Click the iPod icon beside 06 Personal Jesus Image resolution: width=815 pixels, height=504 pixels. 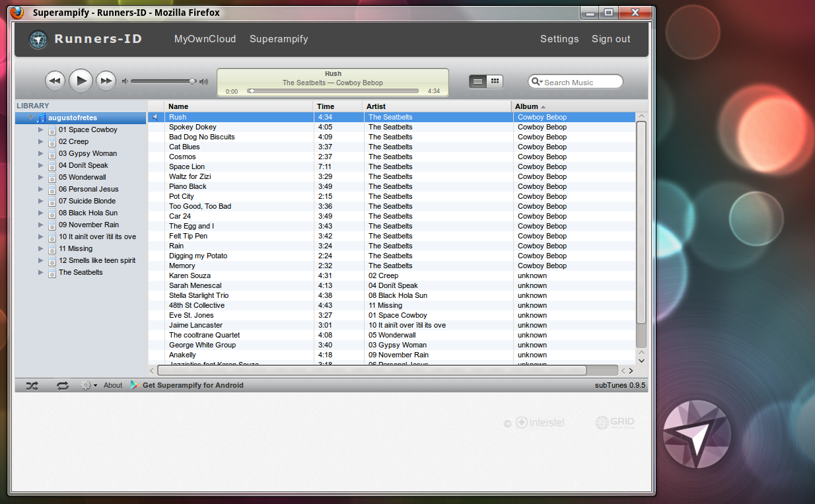pyautogui.click(x=52, y=190)
